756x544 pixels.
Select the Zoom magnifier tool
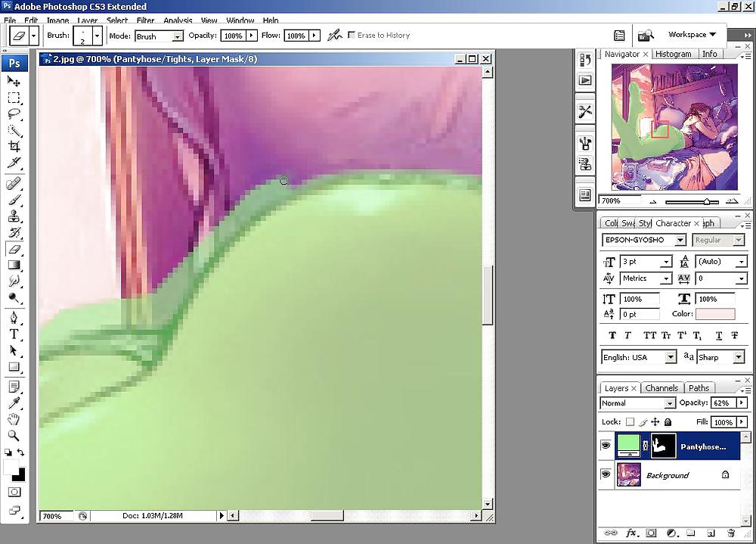click(x=14, y=436)
